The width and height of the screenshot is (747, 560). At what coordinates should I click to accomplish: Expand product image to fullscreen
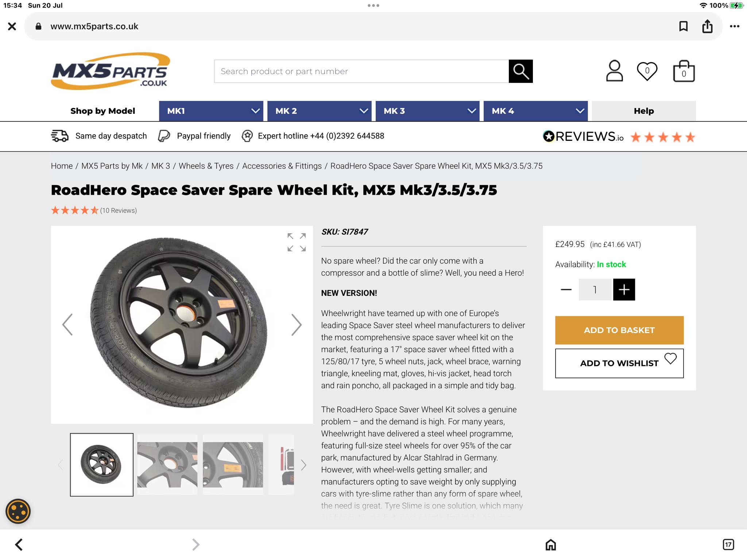click(297, 242)
